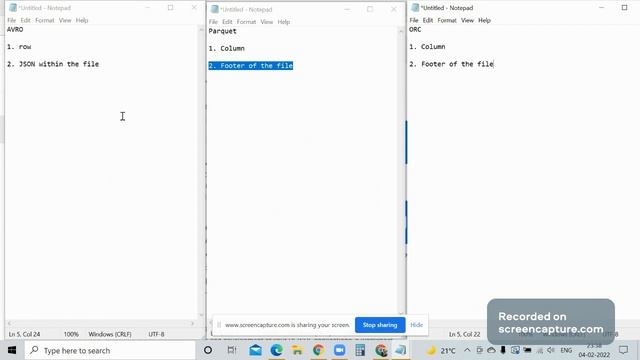Click '1. Column' line in Parquet window

click(x=227, y=49)
